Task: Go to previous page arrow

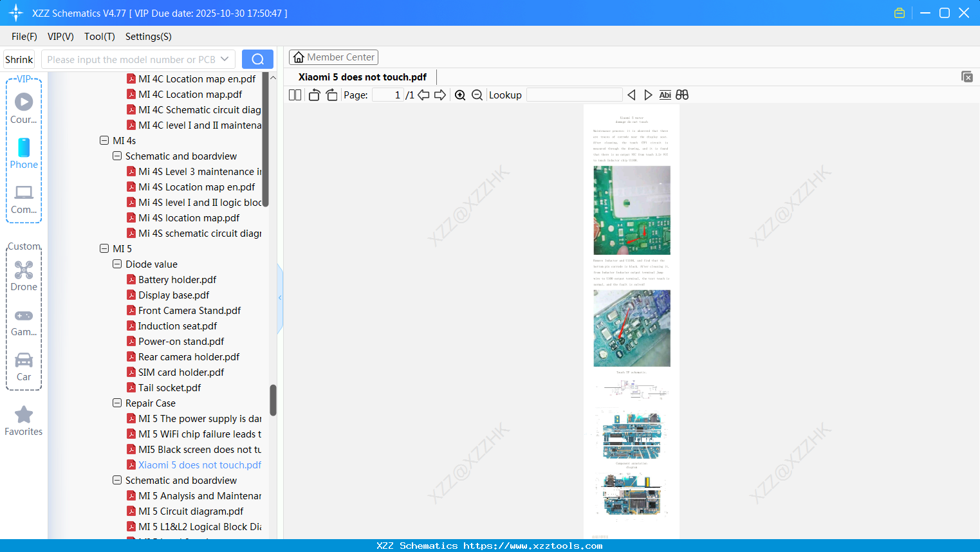Action: point(423,95)
